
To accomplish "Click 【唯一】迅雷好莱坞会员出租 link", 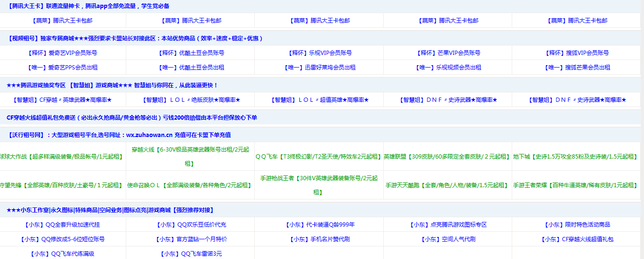I will click(x=320, y=68).
